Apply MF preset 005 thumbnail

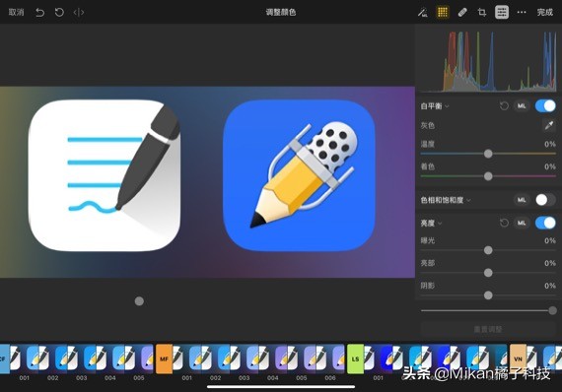coord(302,359)
